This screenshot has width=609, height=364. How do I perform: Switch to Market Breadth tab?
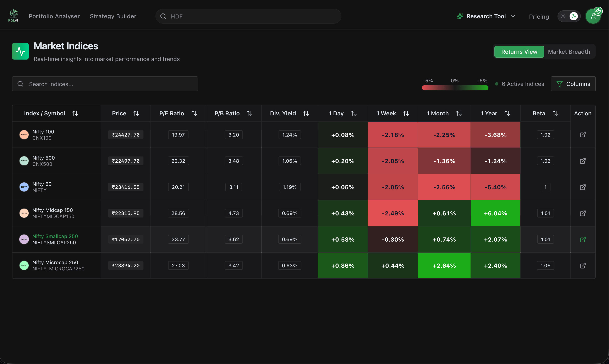(x=569, y=52)
